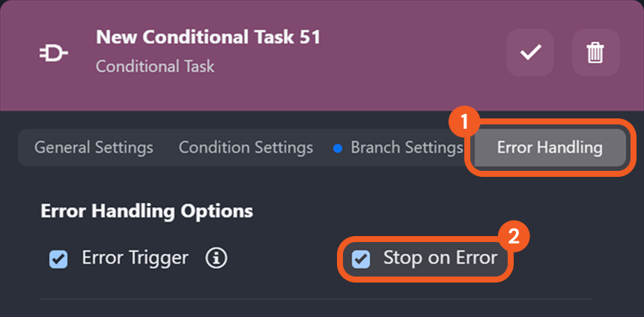
Task: Click the conditional task plug icon
Action: point(54,53)
